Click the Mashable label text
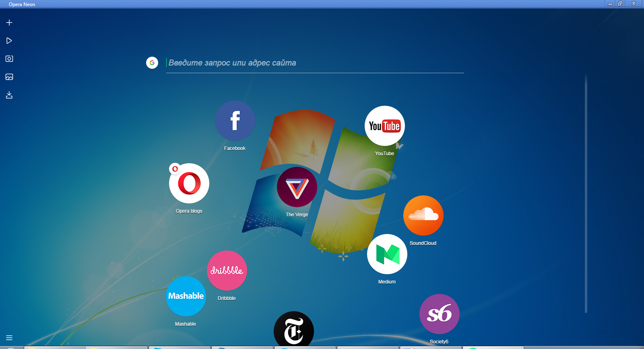The width and height of the screenshot is (644, 349). tap(186, 324)
